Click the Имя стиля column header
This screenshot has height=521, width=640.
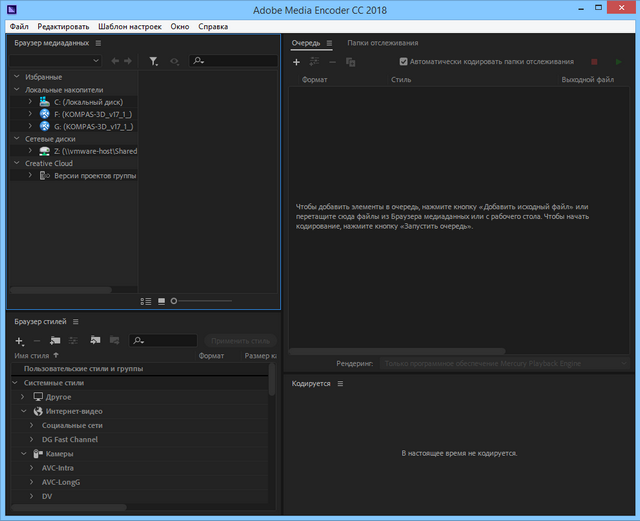pyautogui.click(x=31, y=355)
